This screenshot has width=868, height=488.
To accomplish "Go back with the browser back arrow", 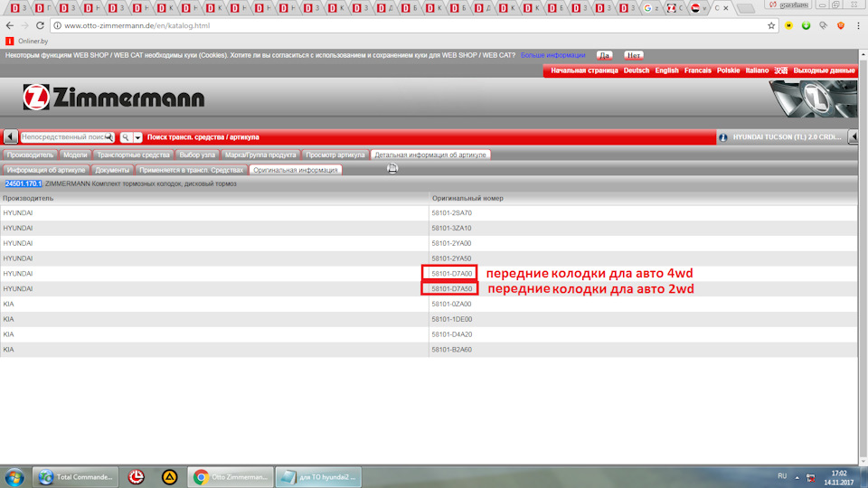I will (9, 25).
